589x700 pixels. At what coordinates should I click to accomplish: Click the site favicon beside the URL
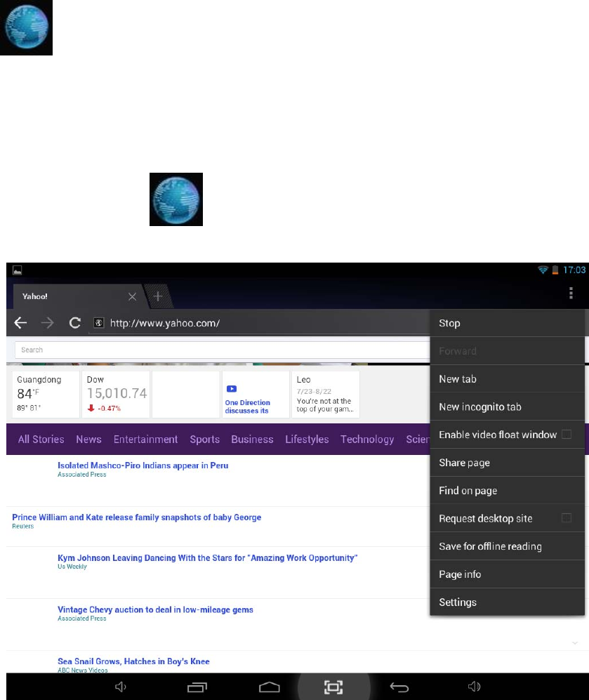(x=99, y=323)
